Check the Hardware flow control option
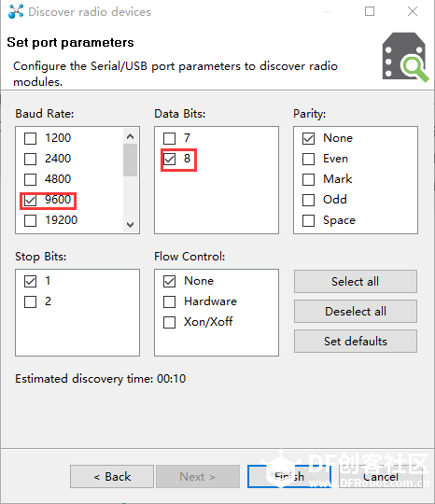The height and width of the screenshot is (504, 435). (170, 301)
